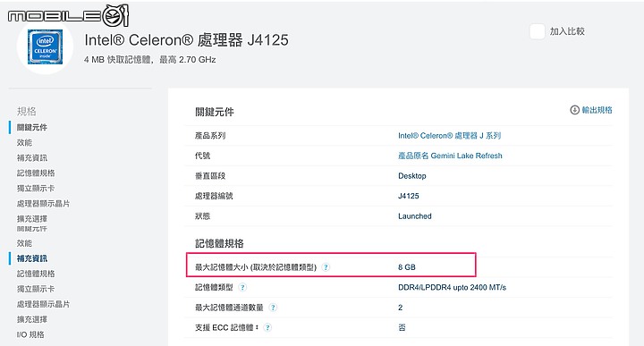The height and width of the screenshot is (346, 644).
Task: Open the upper 處理器顯示晶片 sidebar entry
Action: (43, 203)
